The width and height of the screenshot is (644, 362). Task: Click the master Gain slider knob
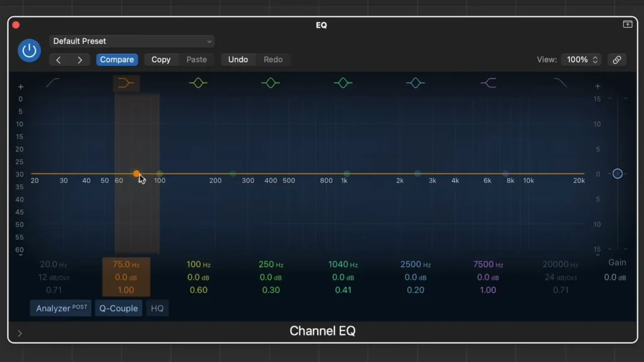pos(618,173)
